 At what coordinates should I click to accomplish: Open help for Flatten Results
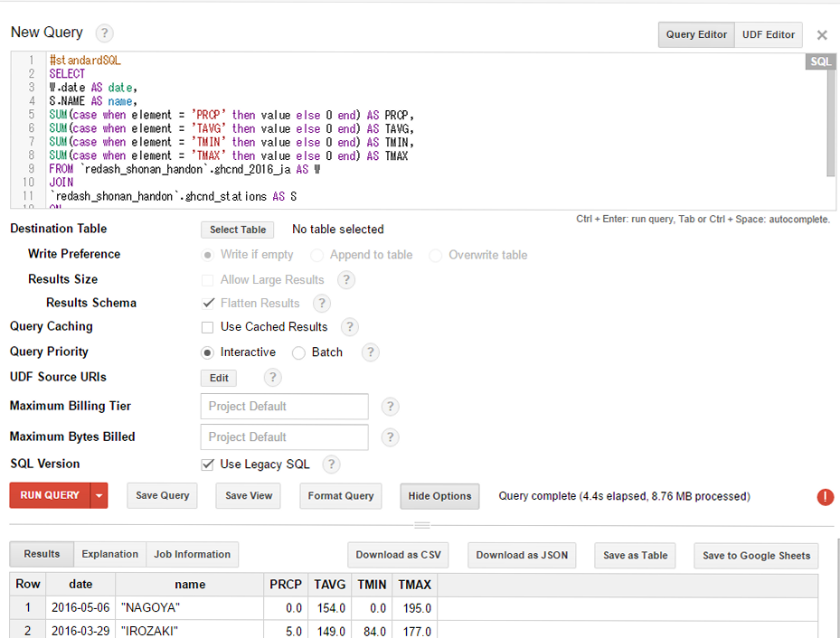[321, 304]
